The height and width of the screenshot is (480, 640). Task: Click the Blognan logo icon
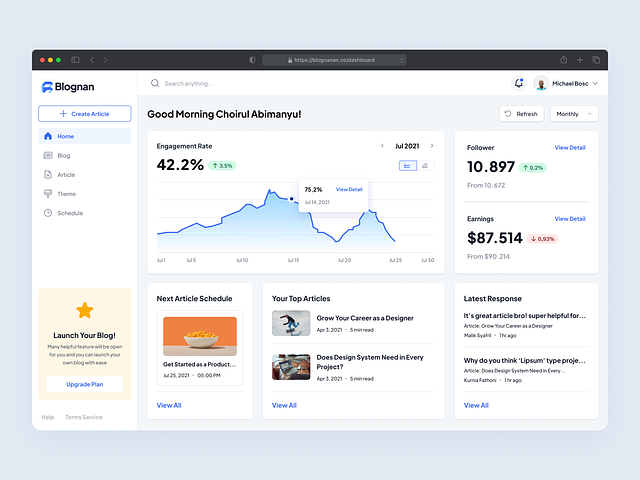pyautogui.click(x=47, y=87)
